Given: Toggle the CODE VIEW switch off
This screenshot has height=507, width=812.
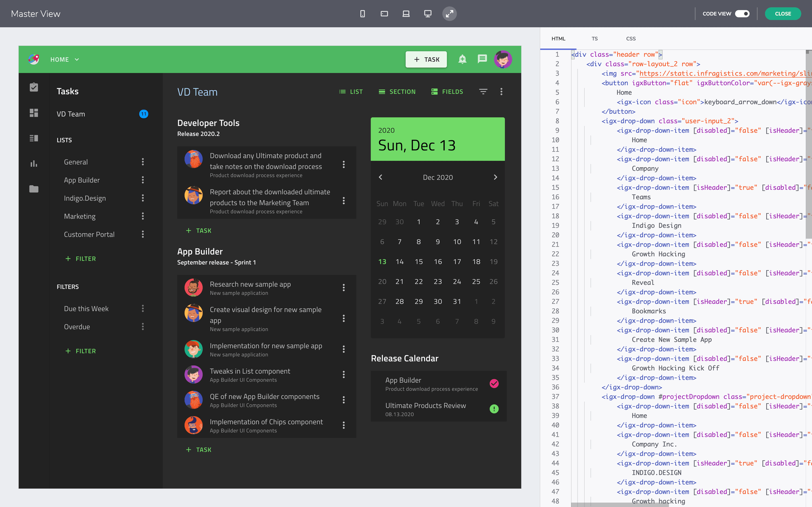Looking at the screenshot, I should [742, 14].
